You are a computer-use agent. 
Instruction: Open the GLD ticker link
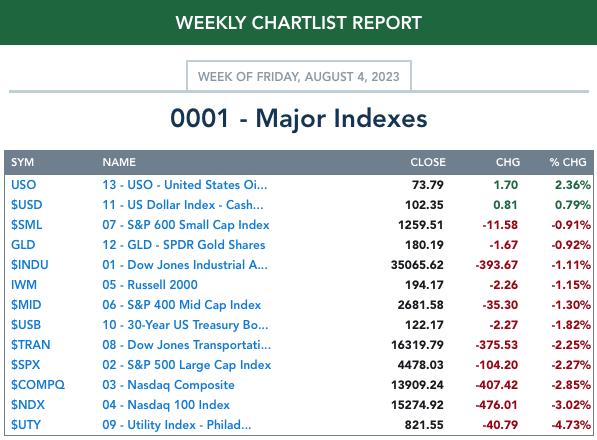click(x=23, y=245)
